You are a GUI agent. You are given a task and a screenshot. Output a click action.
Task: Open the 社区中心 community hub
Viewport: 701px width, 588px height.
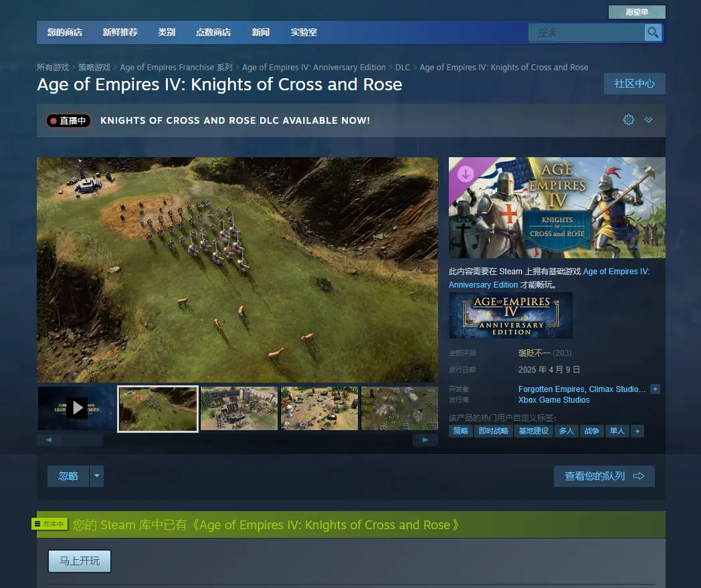tap(634, 84)
